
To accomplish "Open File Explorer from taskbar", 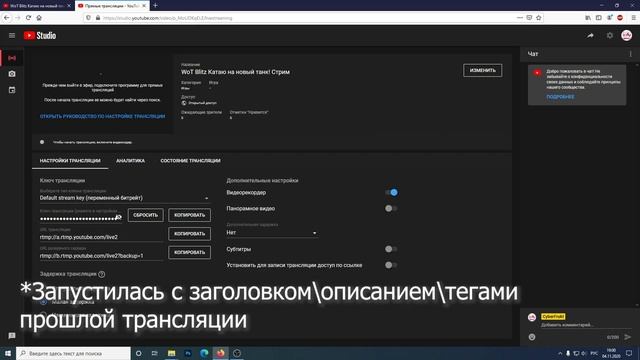I will point(171,353).
